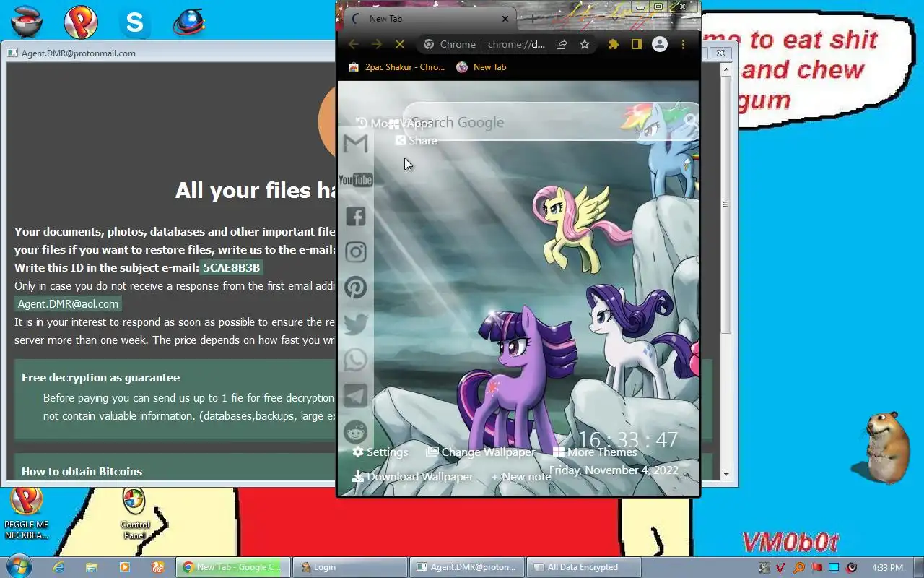924x578 pixels.
Task: Open New Tab bookmark in bookmarks bar
Action: [x=481, y=67]
